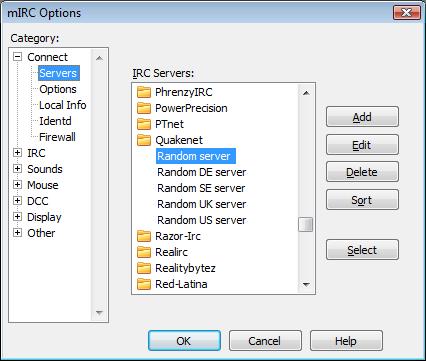Expand the DCC category
The width and height of the screenshot is (426, 361).
coord(17,201)
